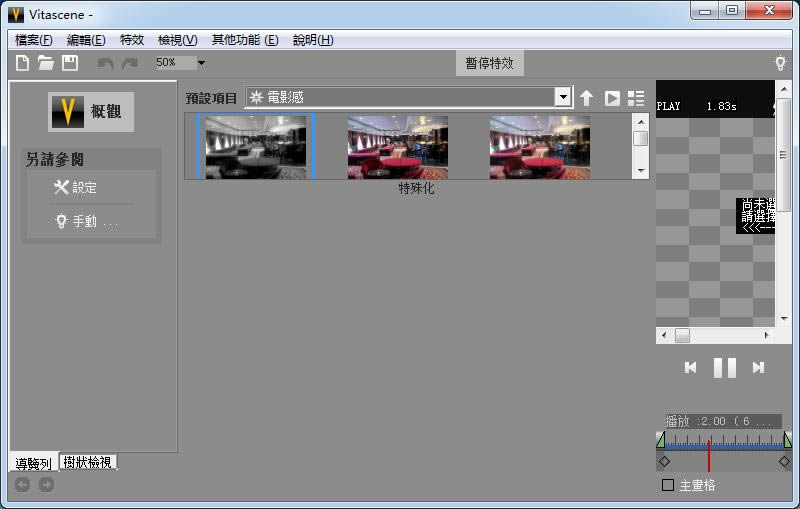Click the skip-to-start playback icon
Viewport: 800px width, 509px height.
click(690, 367)
